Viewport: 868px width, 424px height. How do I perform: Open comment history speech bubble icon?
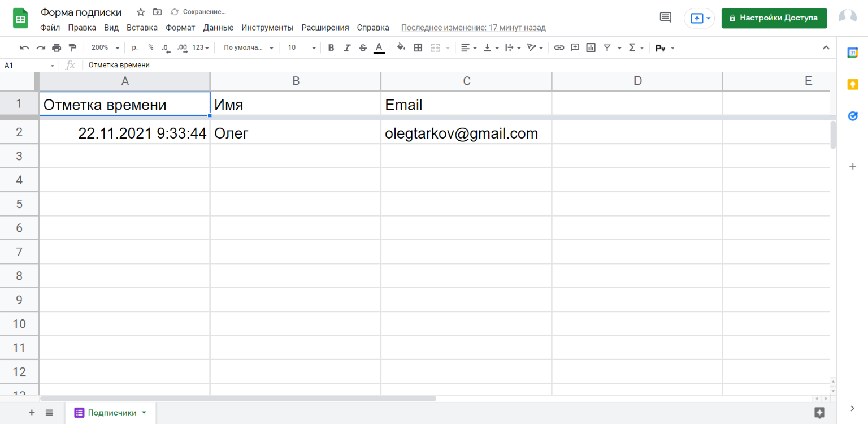[x=666, y=18]
